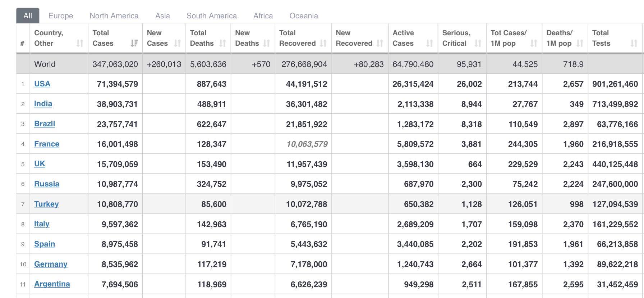Open the Brazil country link
Screen dimensions: 644x298
[45, 124]
